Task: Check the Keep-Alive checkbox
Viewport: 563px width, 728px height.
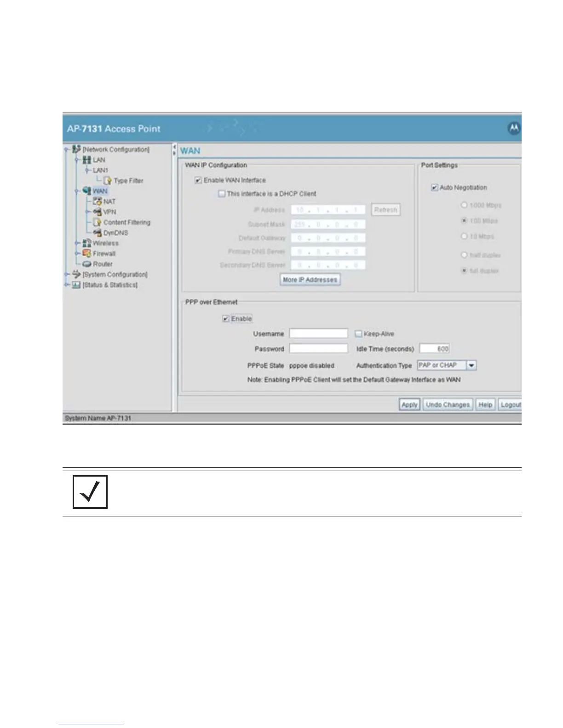Action: tap(358, 334)
